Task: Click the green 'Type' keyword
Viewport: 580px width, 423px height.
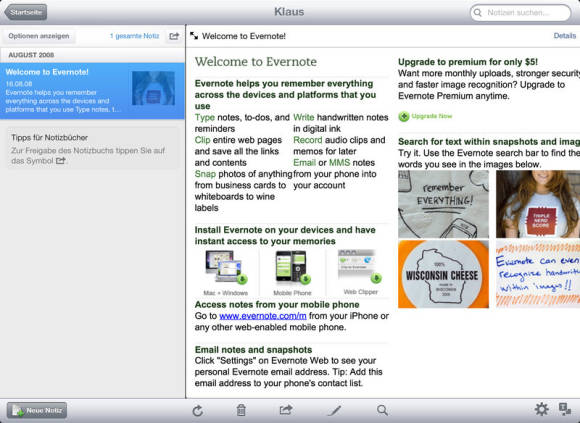Action: pyautogui.click(x=205, y=117)
